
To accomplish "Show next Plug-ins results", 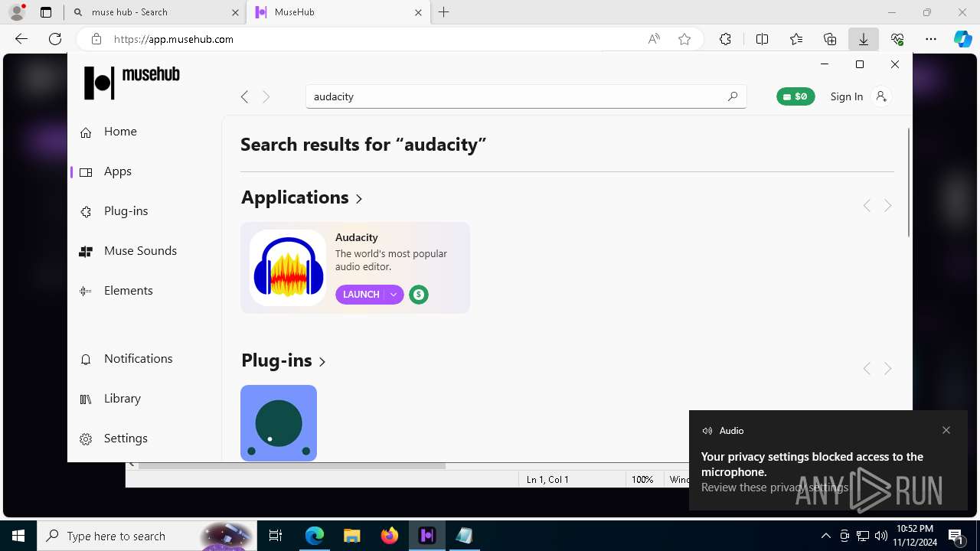I will point(888,369).
